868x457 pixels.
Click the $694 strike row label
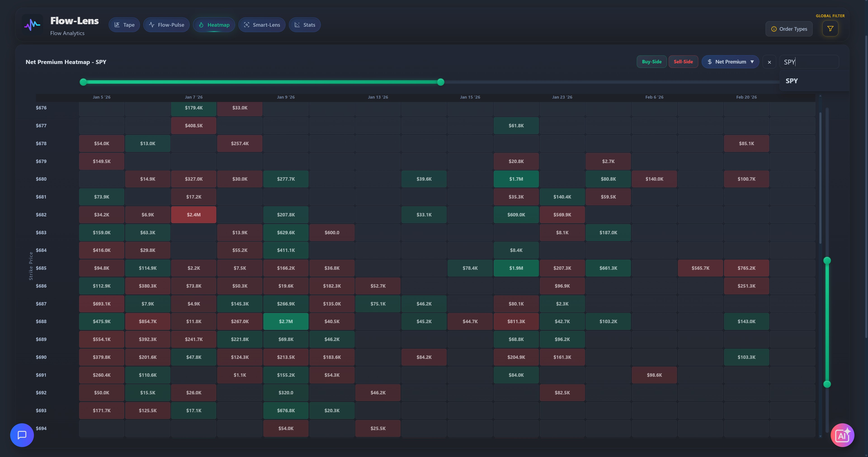click(x=41, y=428)
